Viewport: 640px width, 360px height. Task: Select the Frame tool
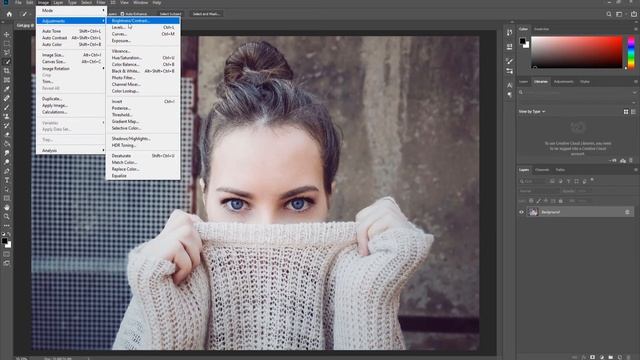click(7, 80)
